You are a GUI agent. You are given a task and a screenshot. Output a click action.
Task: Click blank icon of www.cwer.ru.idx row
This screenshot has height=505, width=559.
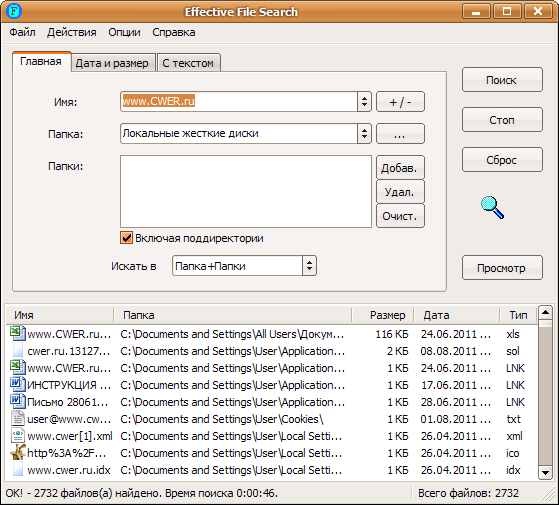17,469
